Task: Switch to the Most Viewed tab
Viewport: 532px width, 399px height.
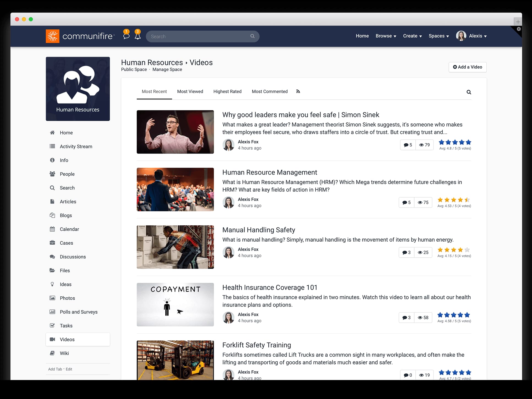Action: coord(190,92)
